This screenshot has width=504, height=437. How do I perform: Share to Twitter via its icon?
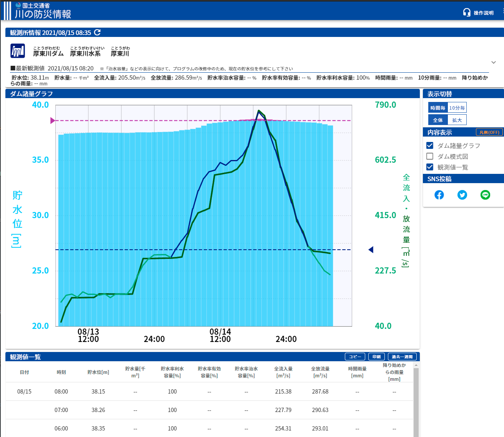pyautogui.click(x=462, y=195)
